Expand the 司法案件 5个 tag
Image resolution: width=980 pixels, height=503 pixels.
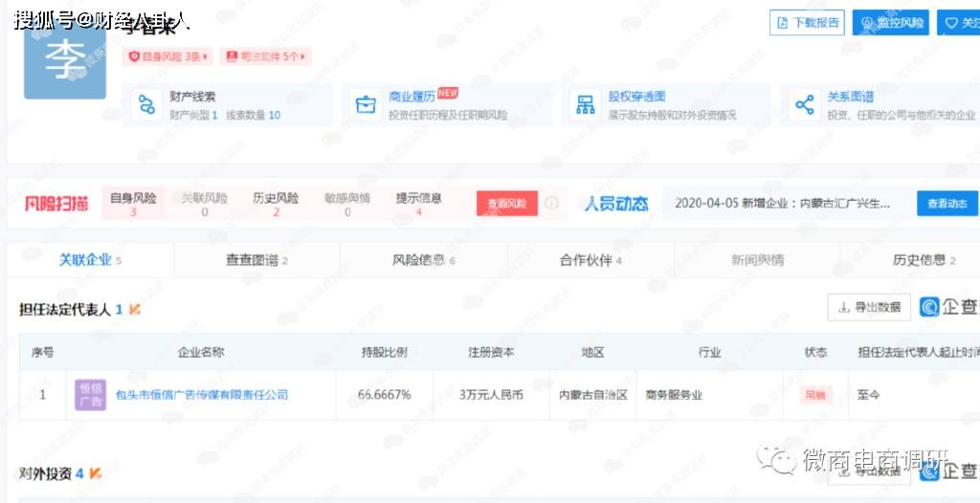(x=266, y=56)
